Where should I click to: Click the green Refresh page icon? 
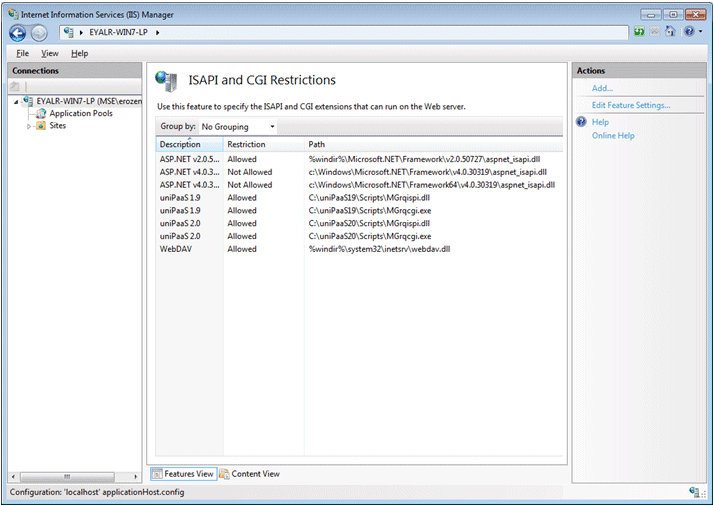pos(639,31)
